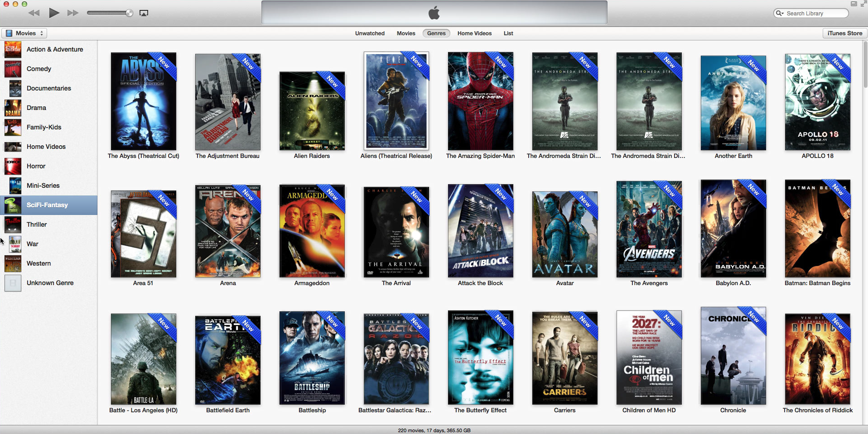Screen dimensions: 868x434
Task: Click the mini player window icon
Action: (854, 4)
